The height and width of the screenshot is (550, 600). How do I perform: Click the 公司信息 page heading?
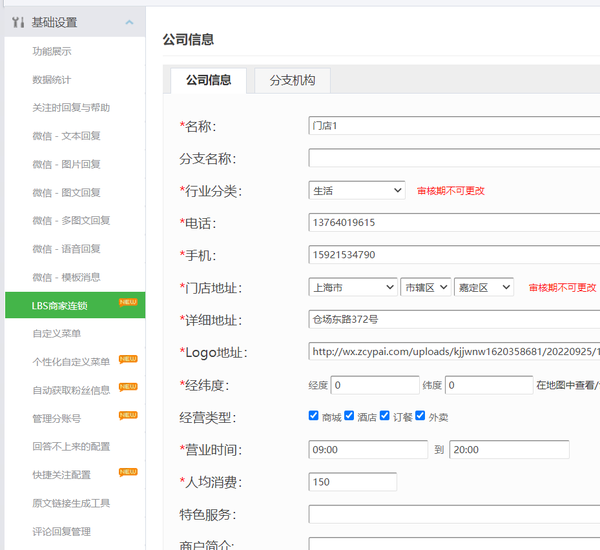point(188,39)
